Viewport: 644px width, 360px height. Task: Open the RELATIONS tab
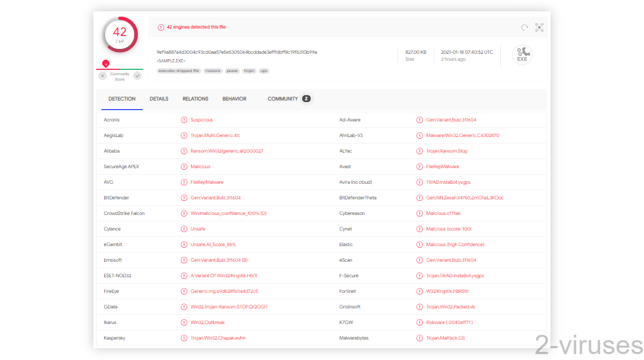(x=195, y=99)
